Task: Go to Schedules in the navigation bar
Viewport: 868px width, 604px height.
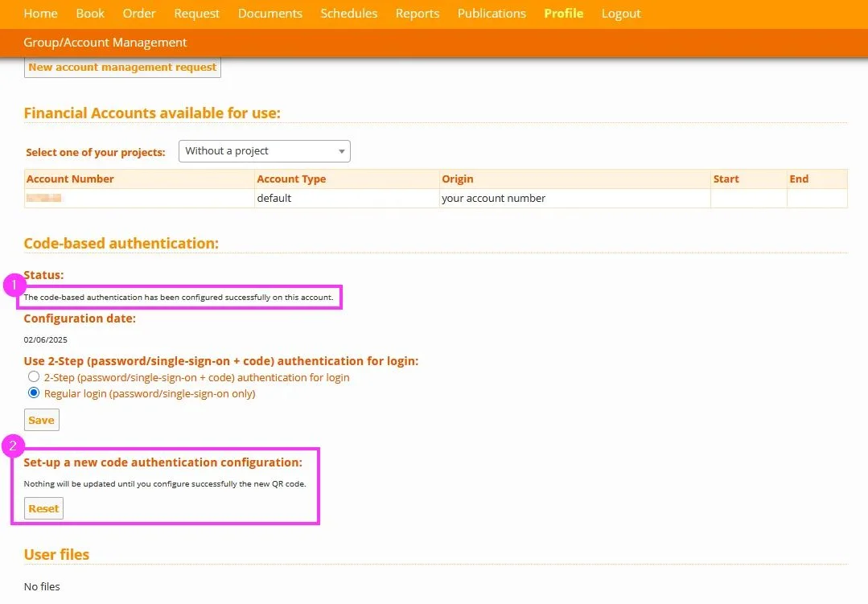Action: [349, 14]
